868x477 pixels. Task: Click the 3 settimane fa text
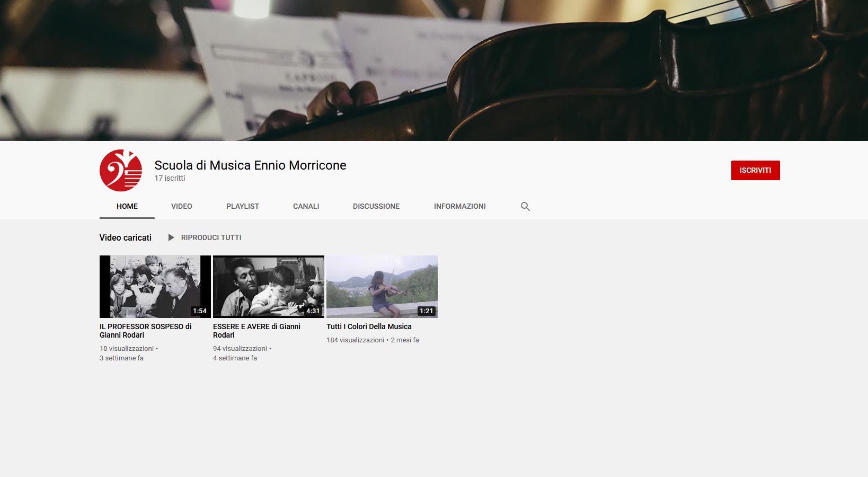[121, 358]
